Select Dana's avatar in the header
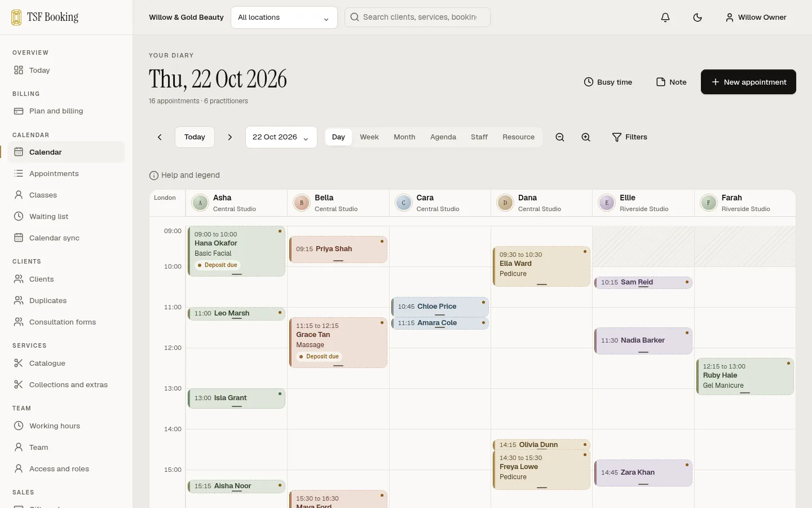 tap(505, 203)
